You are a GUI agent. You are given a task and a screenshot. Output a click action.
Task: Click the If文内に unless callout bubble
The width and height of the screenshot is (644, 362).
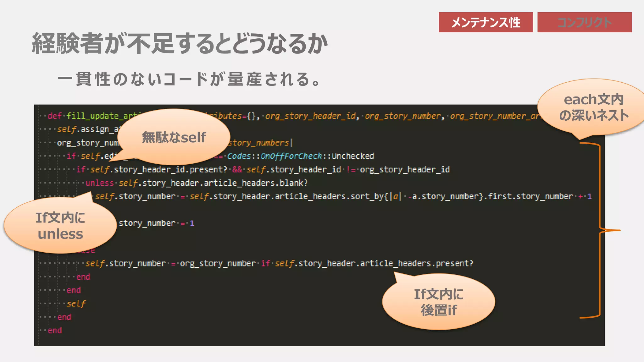[60, 226]
